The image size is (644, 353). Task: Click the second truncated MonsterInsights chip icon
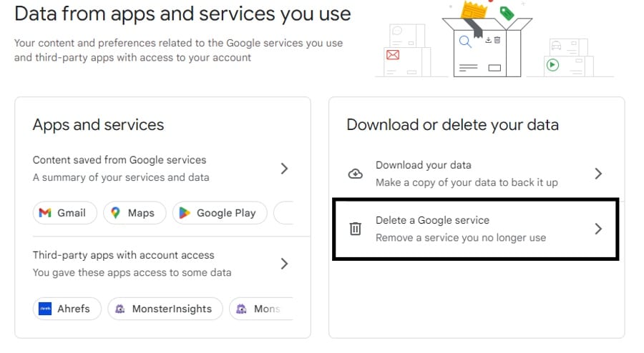click(241, 309)
